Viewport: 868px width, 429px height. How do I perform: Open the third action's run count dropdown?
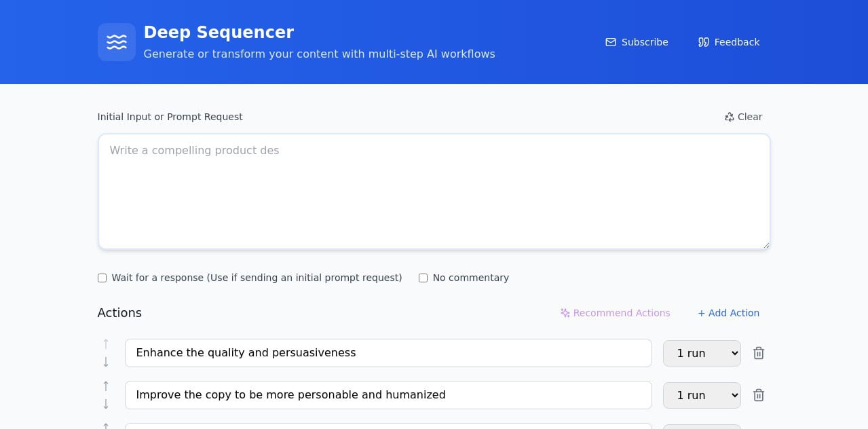702,427
